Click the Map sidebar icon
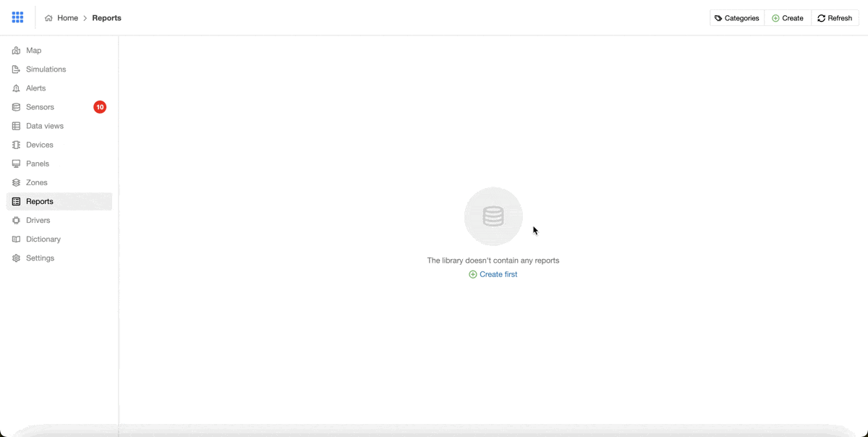 [x=16, y=51]
